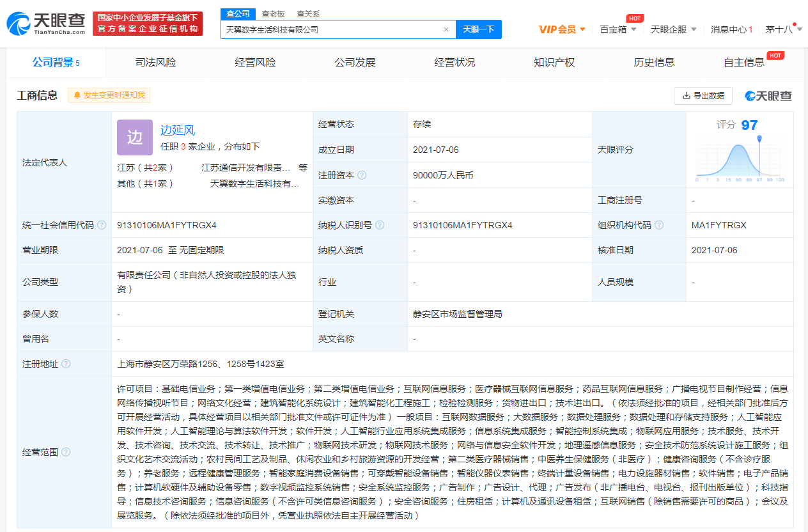The image size is (808, 532).
Task: Click the help icon next to 纳税人识别号
Action: 380,225
